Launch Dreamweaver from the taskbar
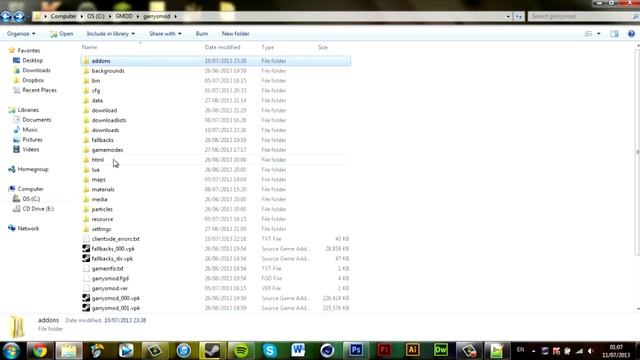The height and width of the screenshot is (360, 640). pyautogui.click(x=441, y=351)
